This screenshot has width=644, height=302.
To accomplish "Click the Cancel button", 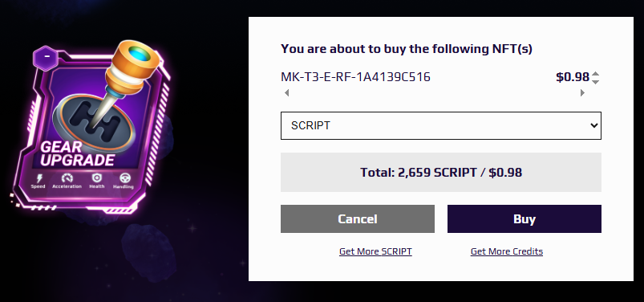I will pyautogui.click(x=358, y=219).
